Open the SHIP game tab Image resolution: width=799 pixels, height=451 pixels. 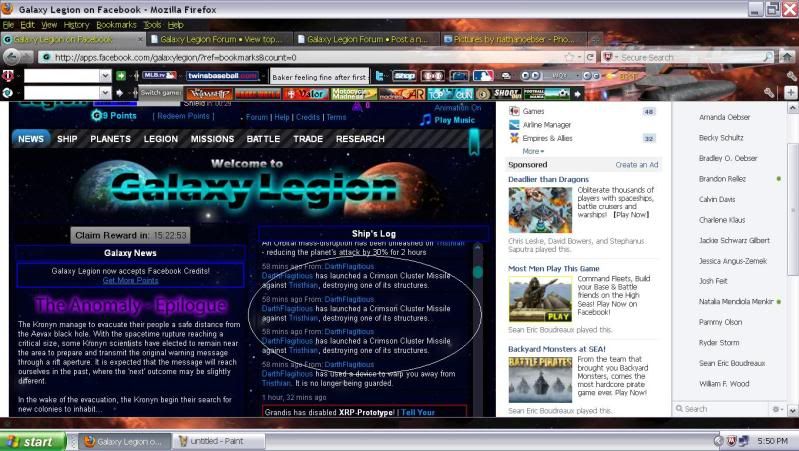(x=67, y=139)
